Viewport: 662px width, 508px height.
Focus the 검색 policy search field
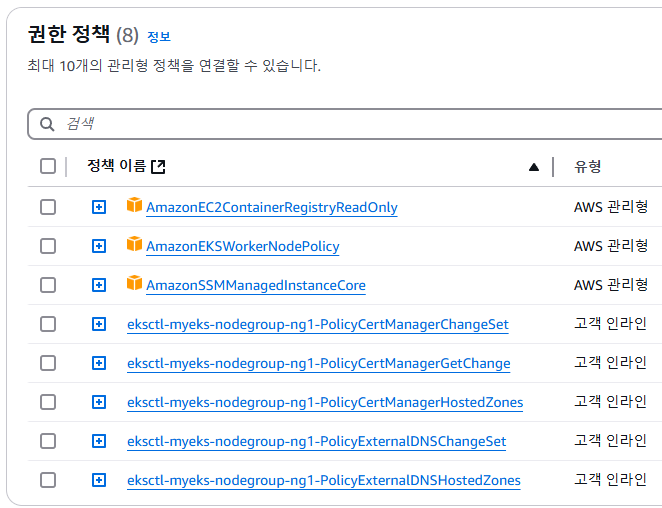pyautogui.click(x=345, y=124)
